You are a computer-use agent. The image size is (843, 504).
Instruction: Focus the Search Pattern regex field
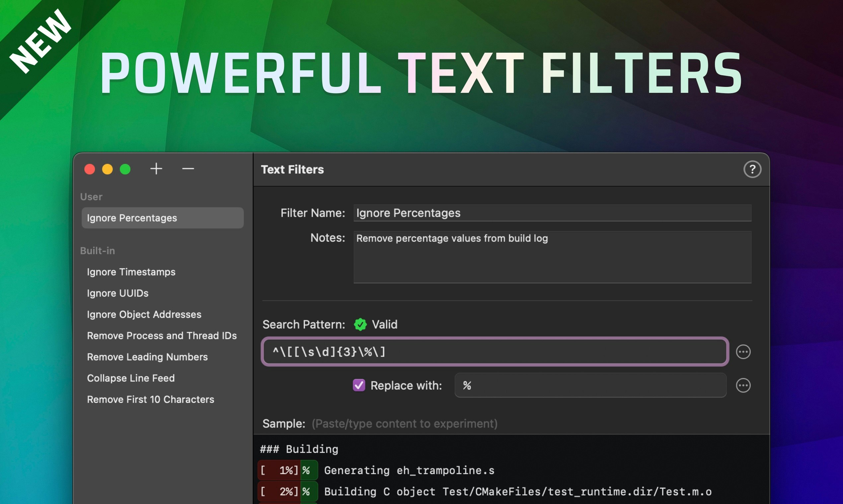495,352
